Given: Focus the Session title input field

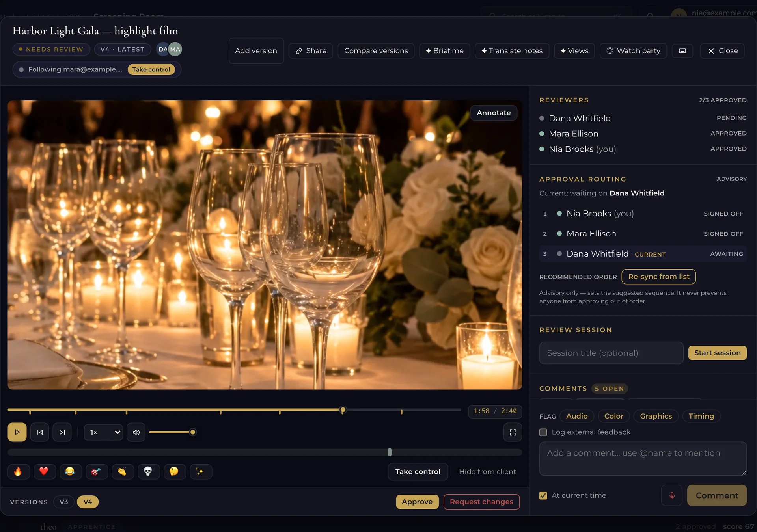Looking at the screenshot, I should pyautogui.click(x=611, y=353).
